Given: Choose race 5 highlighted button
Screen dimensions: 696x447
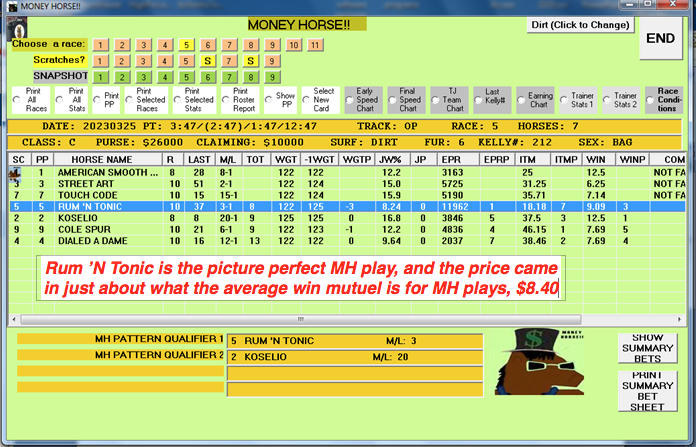Looking at the screenshot, I should click(x=186, y=45).
